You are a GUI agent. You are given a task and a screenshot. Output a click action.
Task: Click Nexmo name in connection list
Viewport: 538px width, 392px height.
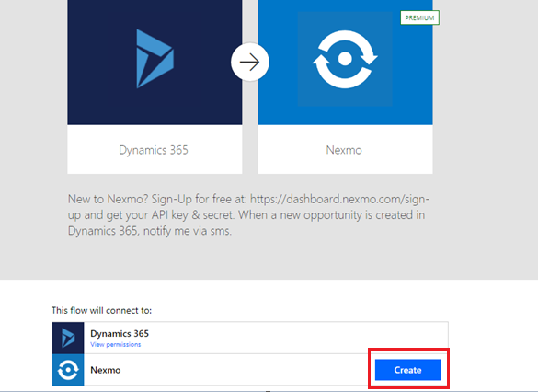[106, 370]
